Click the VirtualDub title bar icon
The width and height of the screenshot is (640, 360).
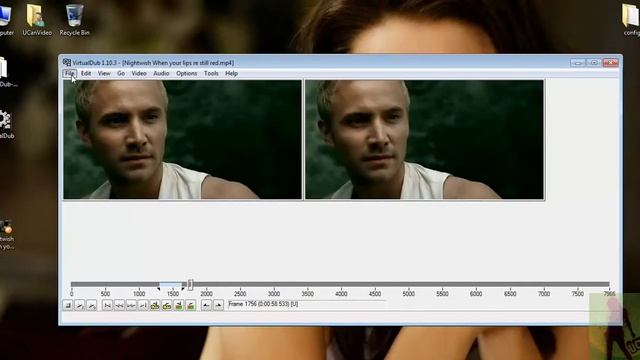(x=67, y=62)
